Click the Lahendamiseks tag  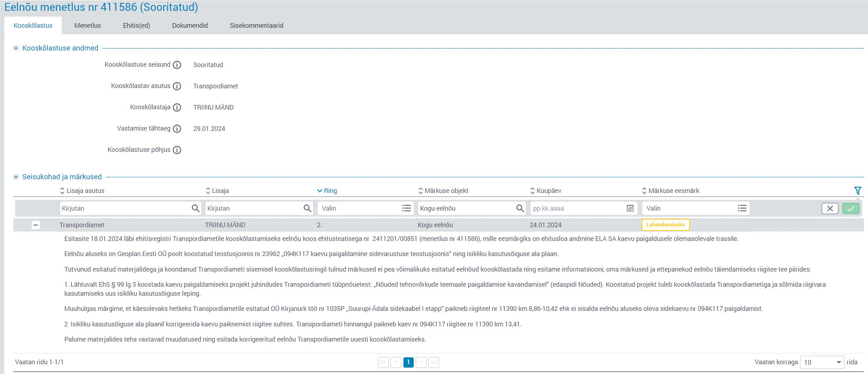[x=665, y=225]
